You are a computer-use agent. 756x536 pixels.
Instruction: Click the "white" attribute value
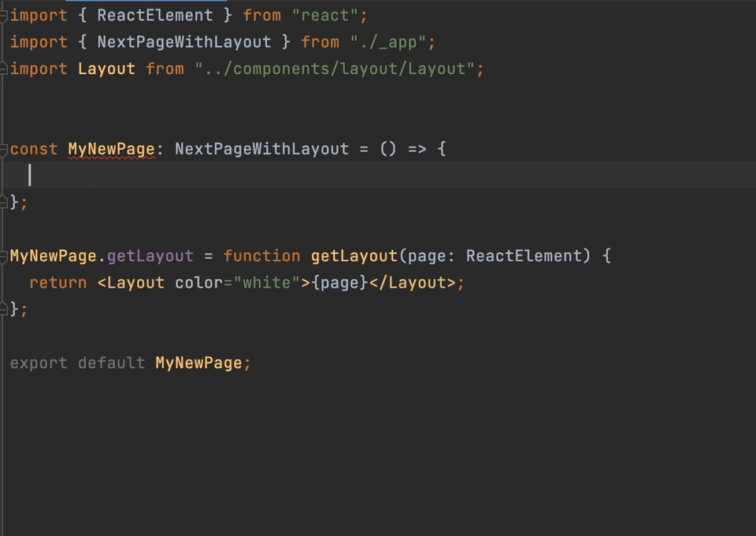click(x=267, y=283)
